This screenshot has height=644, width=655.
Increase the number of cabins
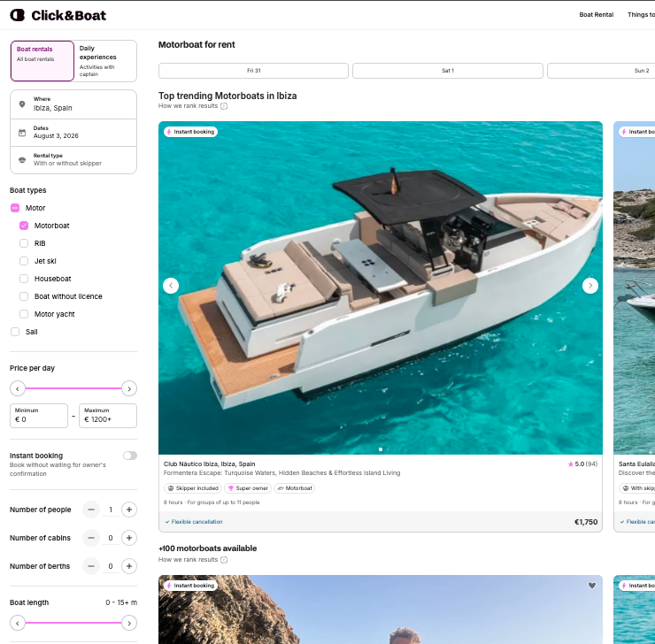click(129, 538)
